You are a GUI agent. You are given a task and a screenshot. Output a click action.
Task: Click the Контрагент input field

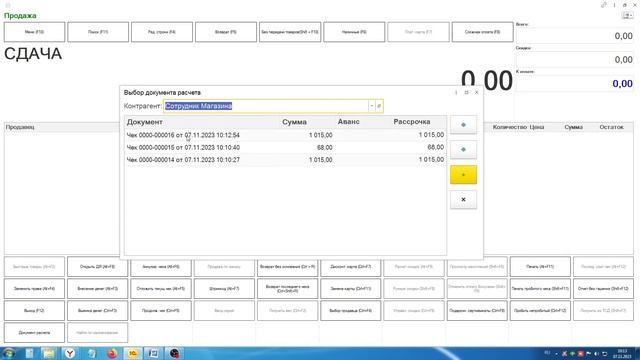coord(266,106)
